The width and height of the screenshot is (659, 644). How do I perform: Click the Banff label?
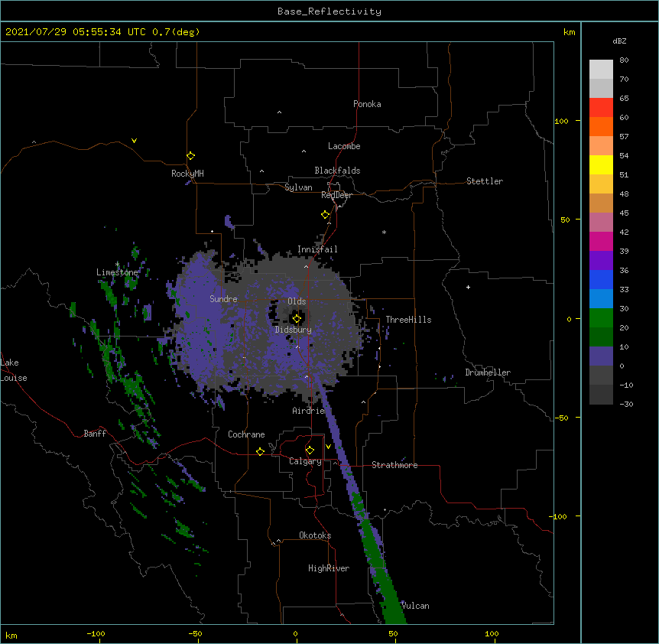pyautogui.click(x=95, y=434)
